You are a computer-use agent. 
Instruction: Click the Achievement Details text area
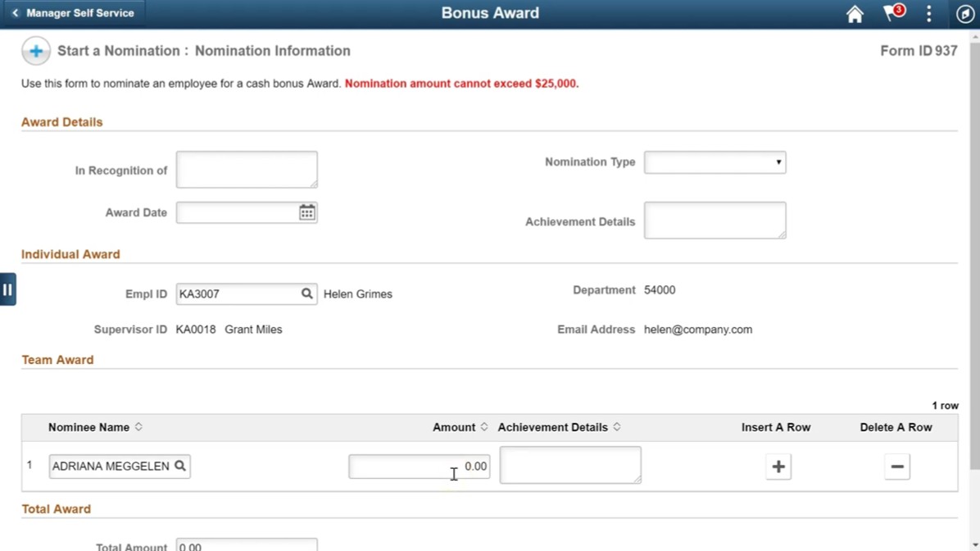click(x=714, y=220)
